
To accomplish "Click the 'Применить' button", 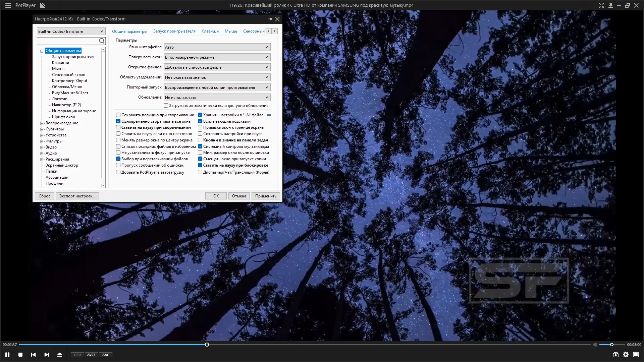I will click(265, 196).
